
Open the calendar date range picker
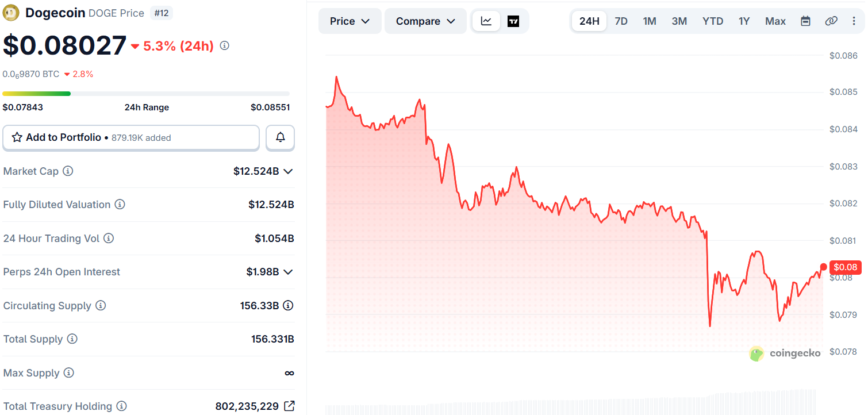pos(805,21)
